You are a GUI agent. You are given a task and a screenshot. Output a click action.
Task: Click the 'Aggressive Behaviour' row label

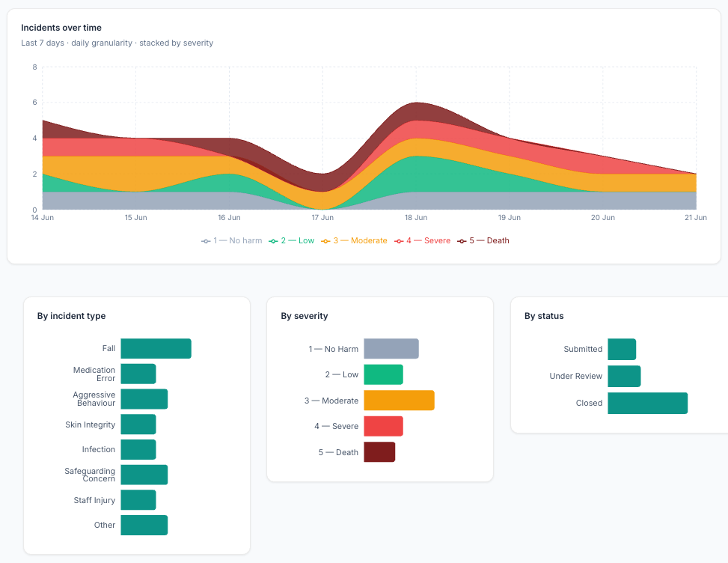click(94, 399)
